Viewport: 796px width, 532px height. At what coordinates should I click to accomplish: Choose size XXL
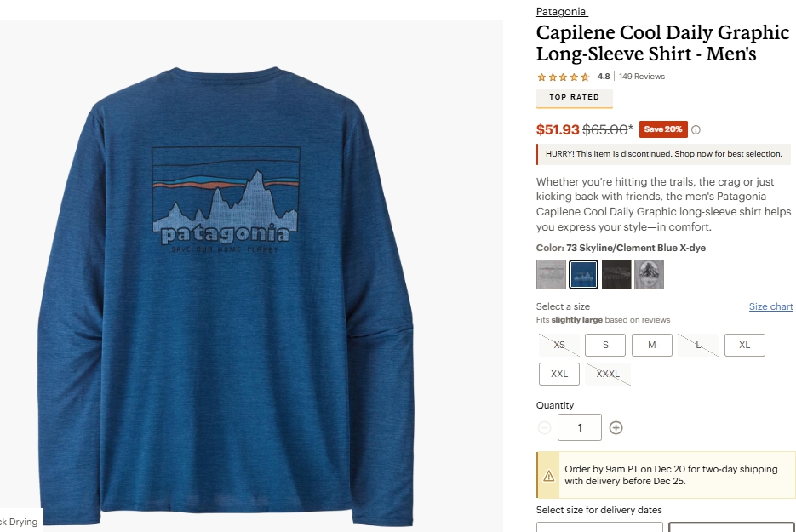[559, 375]
